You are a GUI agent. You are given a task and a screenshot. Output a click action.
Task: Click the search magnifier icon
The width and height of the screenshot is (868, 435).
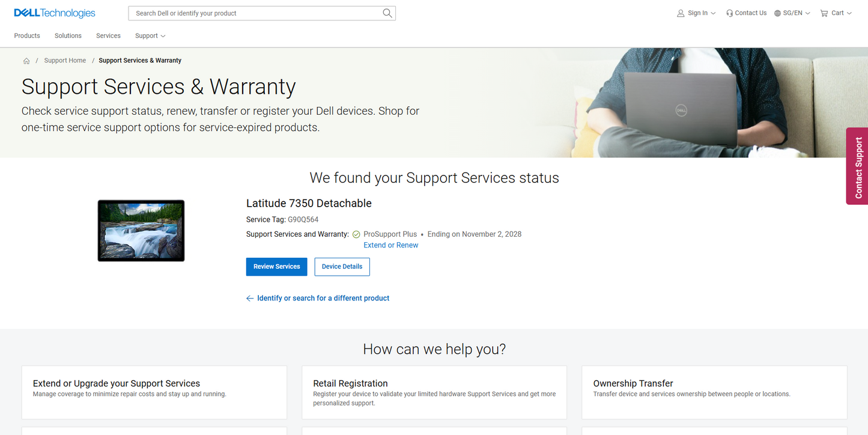(387, 13)
